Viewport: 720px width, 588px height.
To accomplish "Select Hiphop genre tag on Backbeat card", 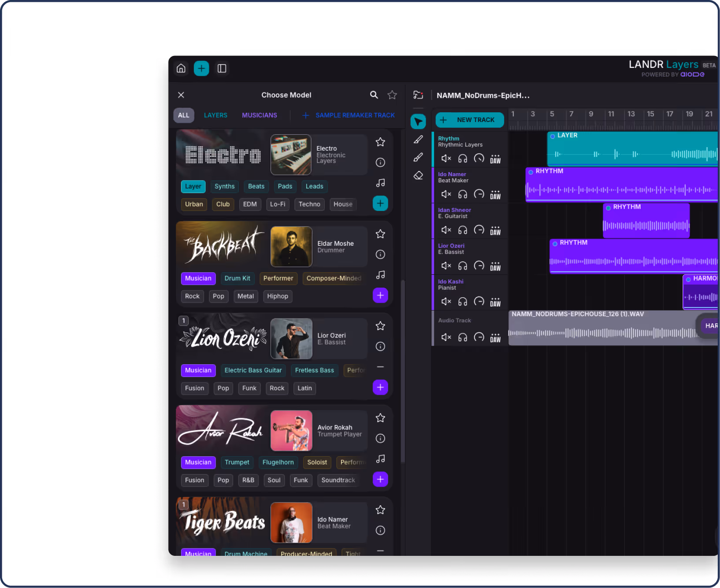I will [x=278, y=296].
